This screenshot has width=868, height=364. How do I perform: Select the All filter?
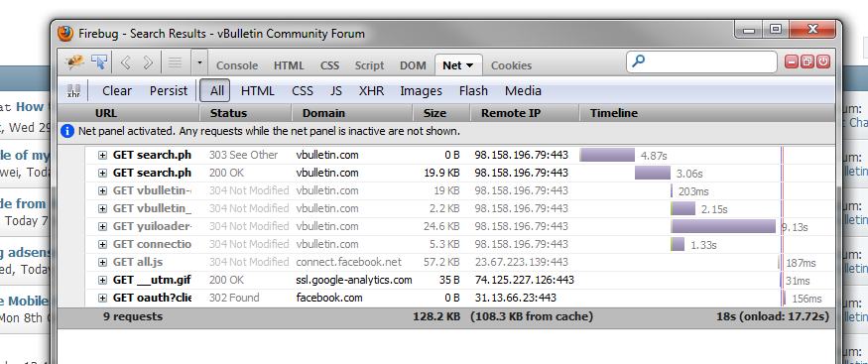tap(215, 90)
